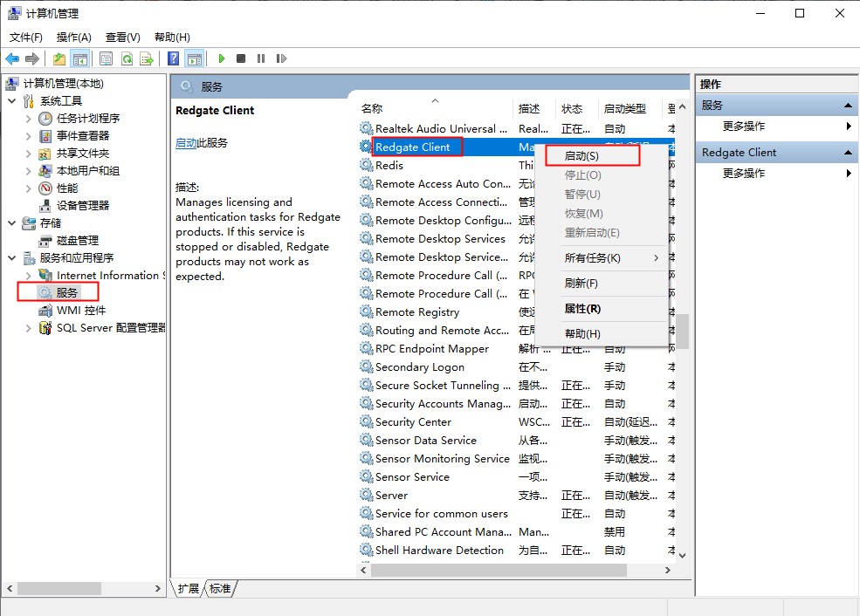Expand the 共享文件夹 tree arrow
Viewport: 860px width, 616px height.
pos(29,154)
